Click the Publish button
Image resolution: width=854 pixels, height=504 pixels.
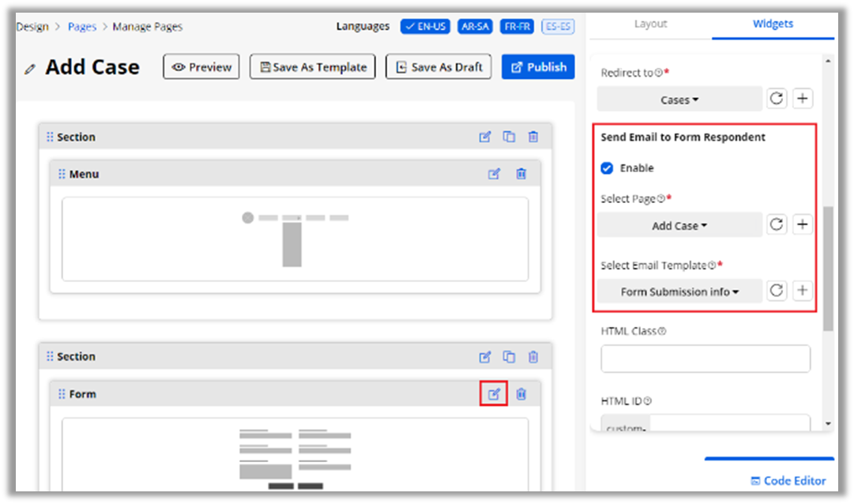pyautogui.click(x=538, y=67)
